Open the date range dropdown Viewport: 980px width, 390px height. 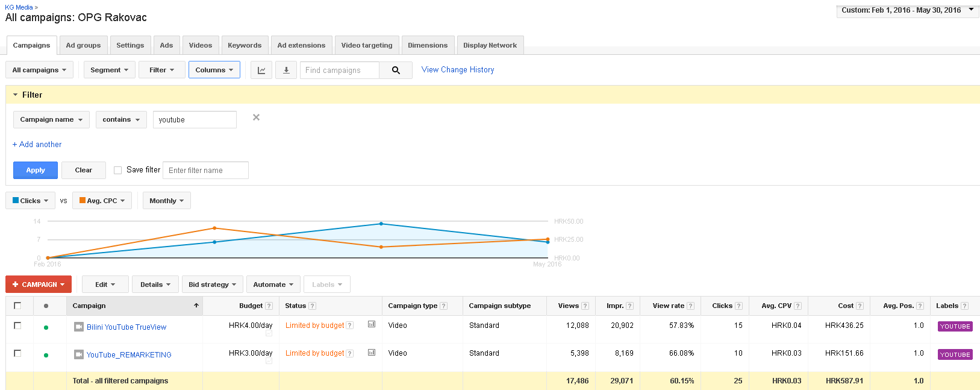click(x=907, y=10)
